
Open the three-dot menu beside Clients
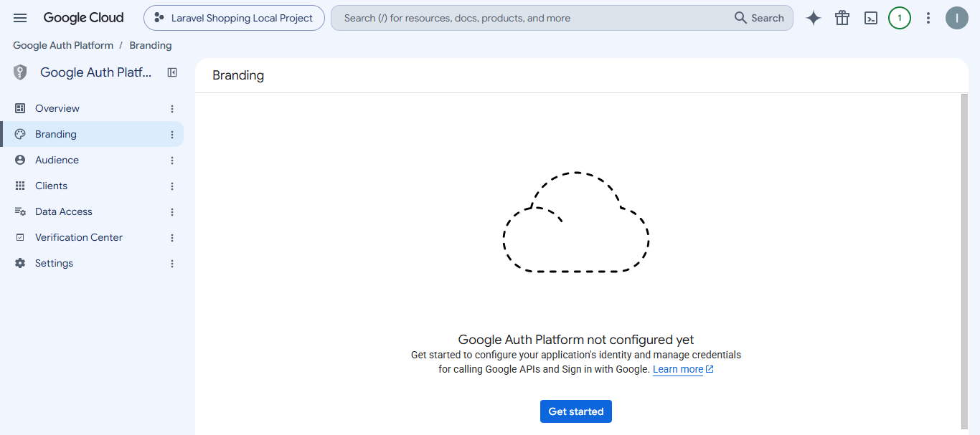click(x=172, y=186)
